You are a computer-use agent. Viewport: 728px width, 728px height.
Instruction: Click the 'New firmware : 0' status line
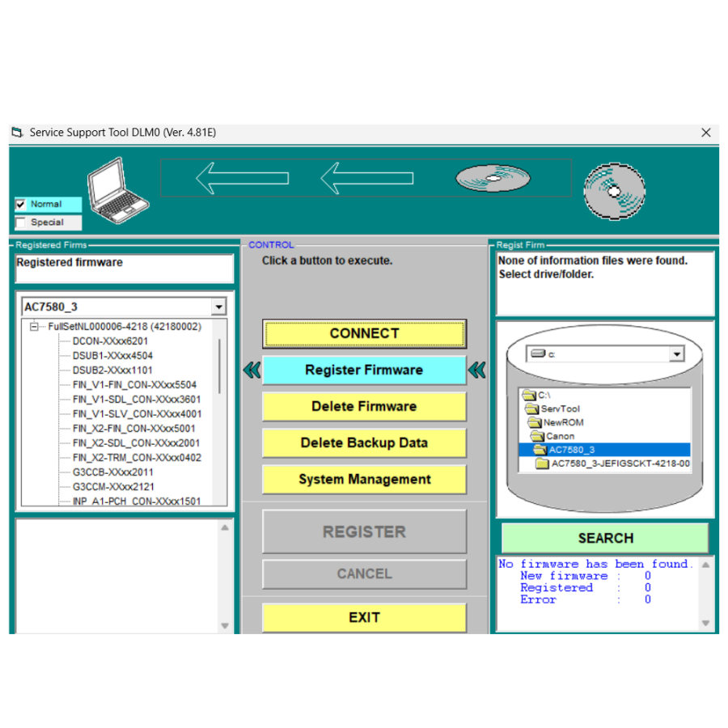(586, 576)
